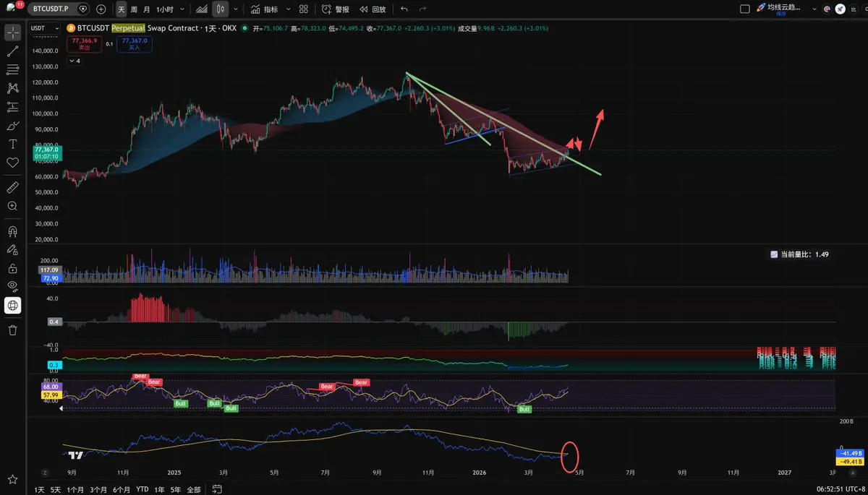The height and width of the screenshot is (495, 868).
Task: Set range to 5年
Action: (175, 489)
